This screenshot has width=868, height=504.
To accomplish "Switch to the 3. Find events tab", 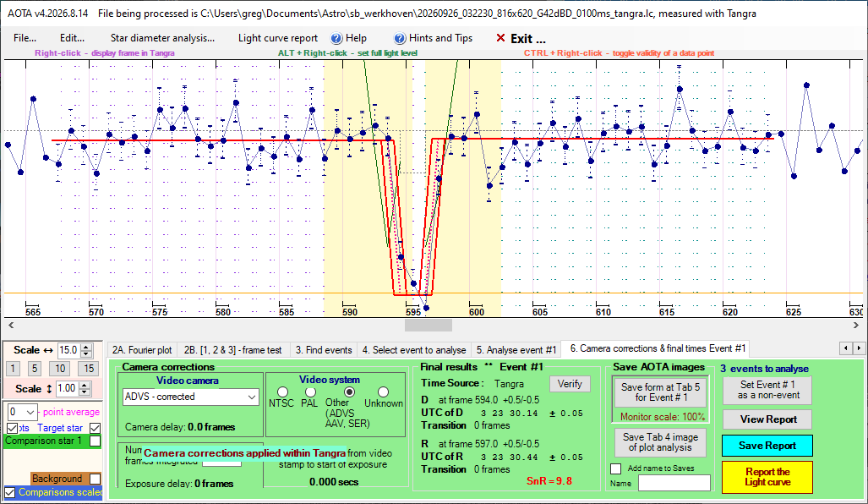I will tap(324, 350).
